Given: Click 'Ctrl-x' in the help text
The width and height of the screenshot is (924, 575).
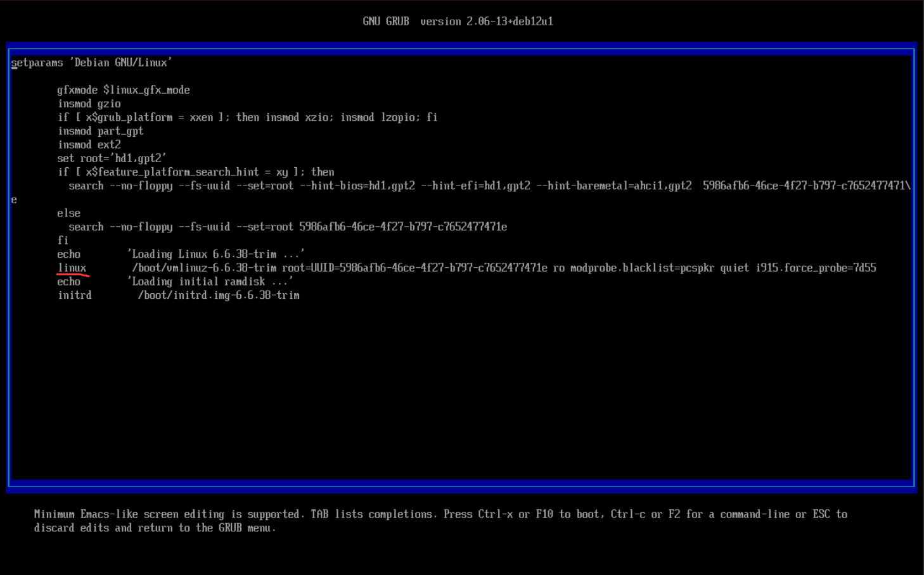Looking at the screenshot, I should click(x=496, y=514).
